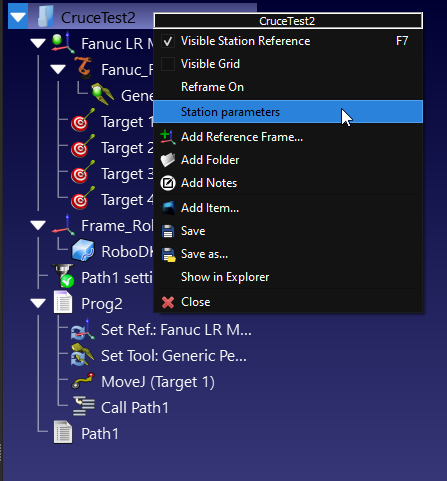Viewport: 447px width, 481px height.
Task: Click the Add Folder menu icon
Action: [168, 160]
